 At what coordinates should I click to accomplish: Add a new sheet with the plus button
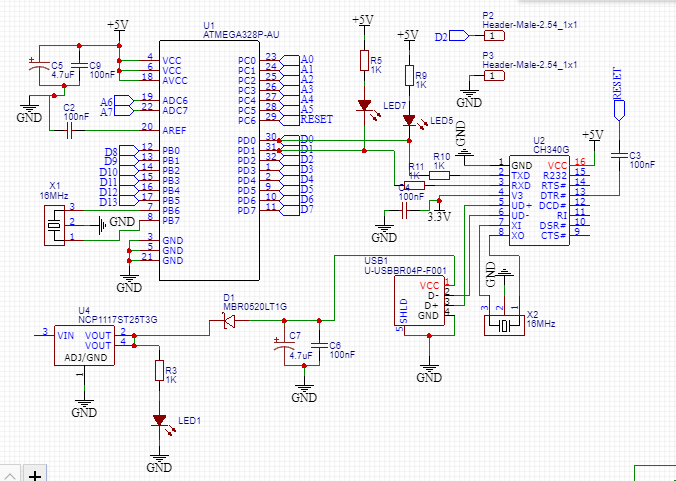coord(34,474)
